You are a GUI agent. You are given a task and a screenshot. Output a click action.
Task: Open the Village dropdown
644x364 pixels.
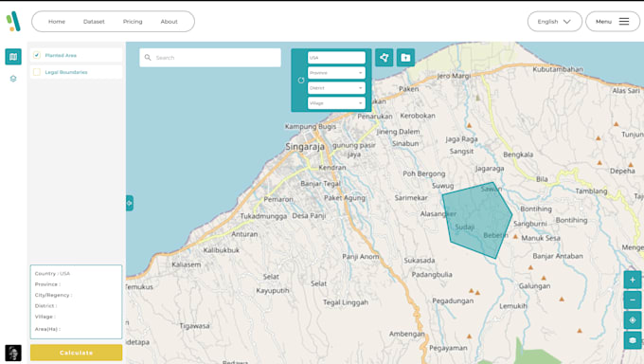point(336,103)
